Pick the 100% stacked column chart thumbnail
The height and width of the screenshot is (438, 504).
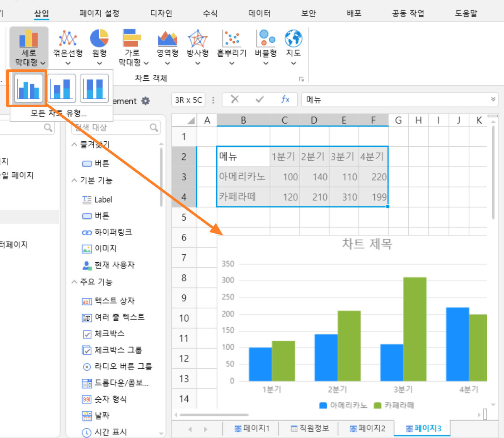coord(94,88)
